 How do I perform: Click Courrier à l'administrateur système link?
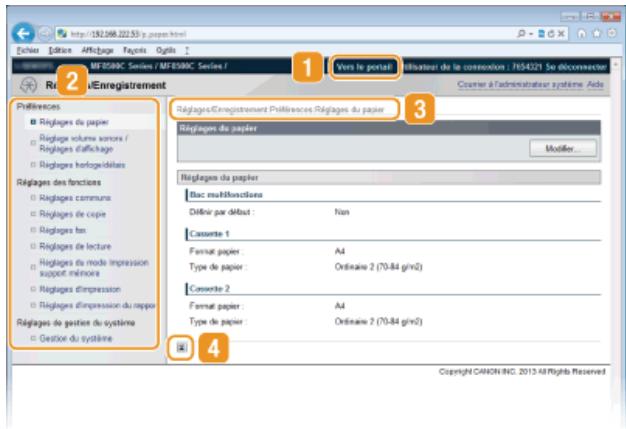520,84
